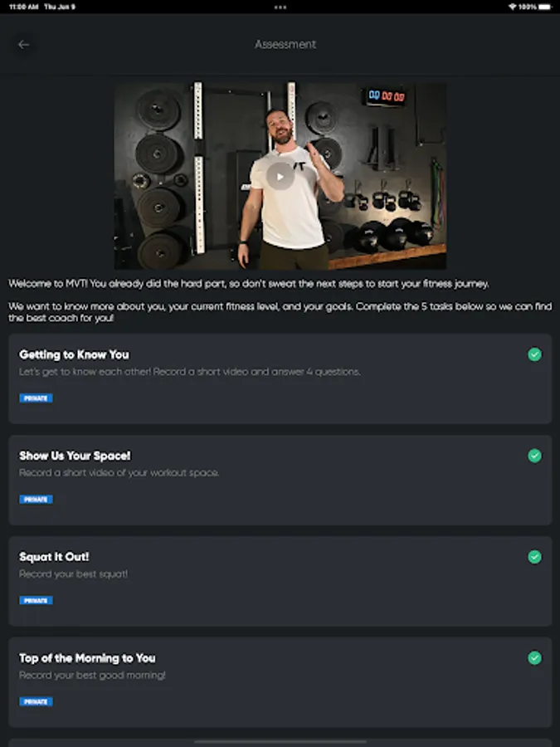Open the Getting to Know You task

click(280, 378)
